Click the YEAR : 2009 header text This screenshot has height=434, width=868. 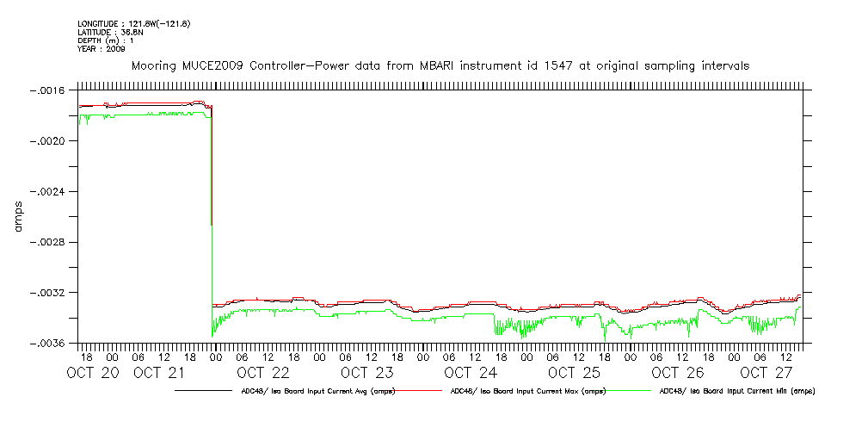101,48
